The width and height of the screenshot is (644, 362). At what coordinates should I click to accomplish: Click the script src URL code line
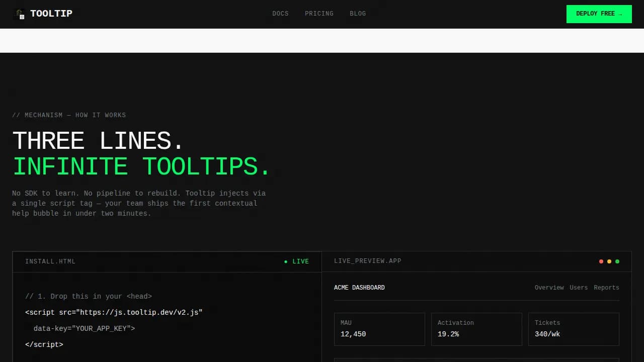pos(114,312)
